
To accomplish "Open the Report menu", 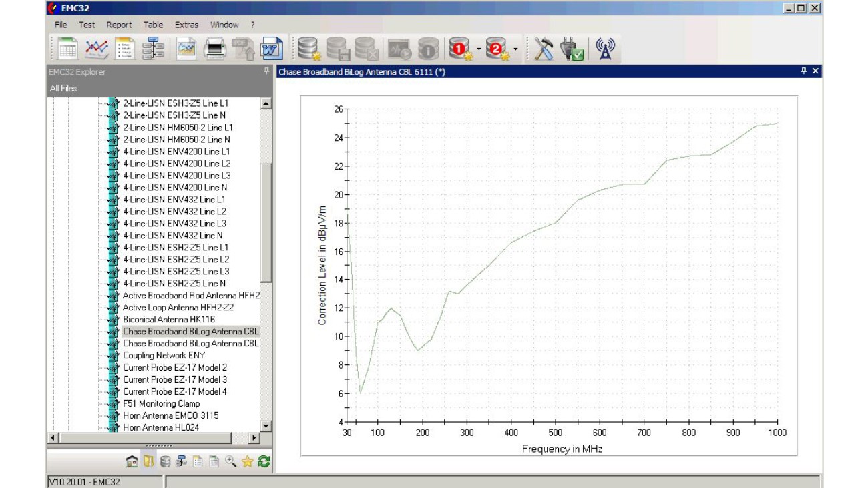I will click(120, 25).
